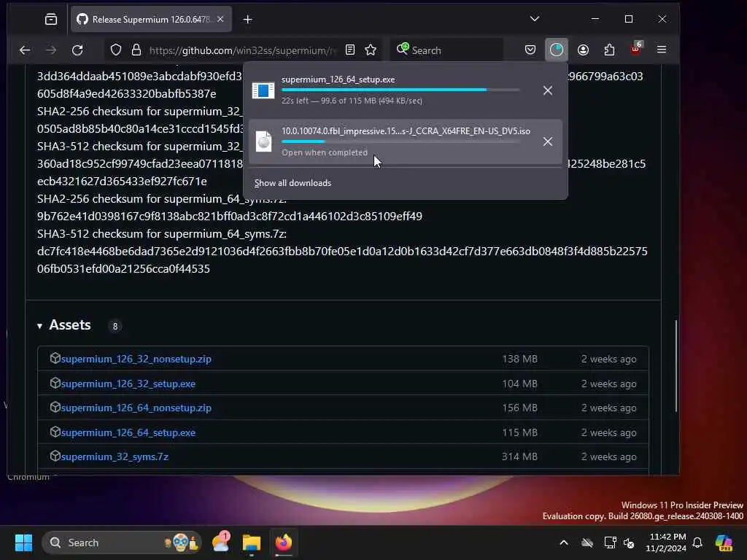Click the tracking protection shield icon

(116, 50)
